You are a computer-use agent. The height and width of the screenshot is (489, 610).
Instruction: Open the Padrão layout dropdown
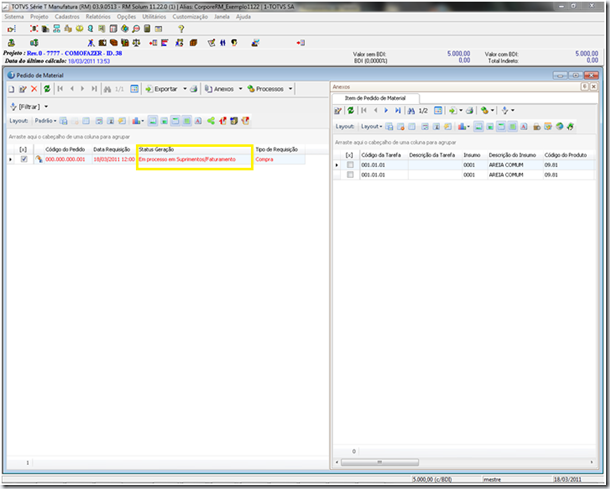(46, 121)
